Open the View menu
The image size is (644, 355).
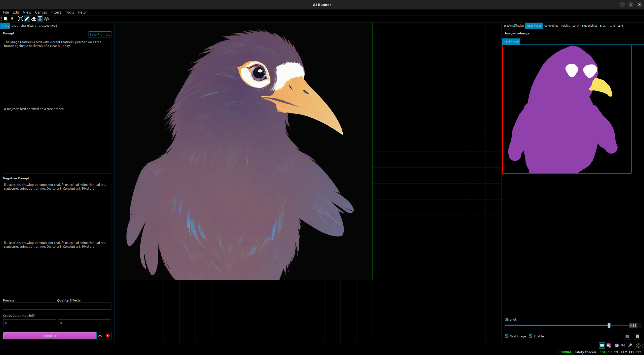tap(27, 12)
